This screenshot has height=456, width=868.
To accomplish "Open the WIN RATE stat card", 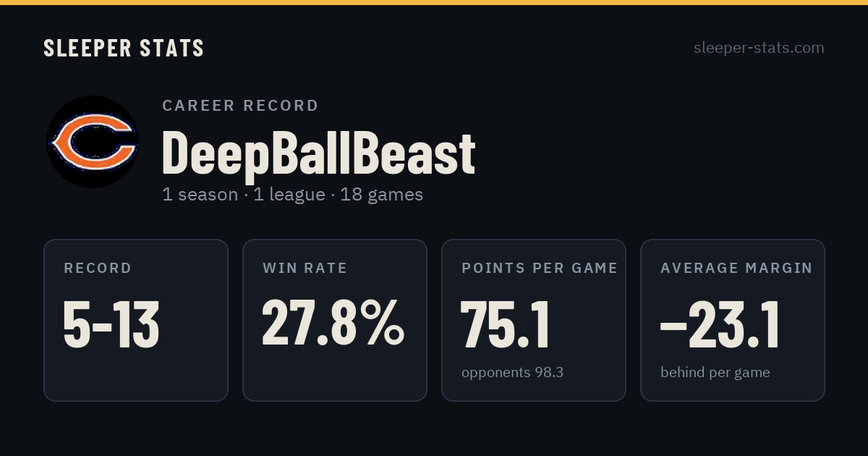I will [x=335, y=320].
